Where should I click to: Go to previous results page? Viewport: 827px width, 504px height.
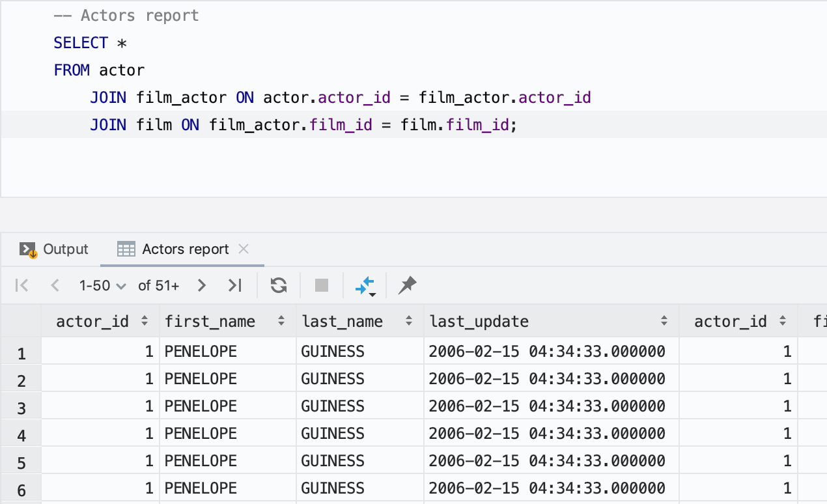[55, 285]
